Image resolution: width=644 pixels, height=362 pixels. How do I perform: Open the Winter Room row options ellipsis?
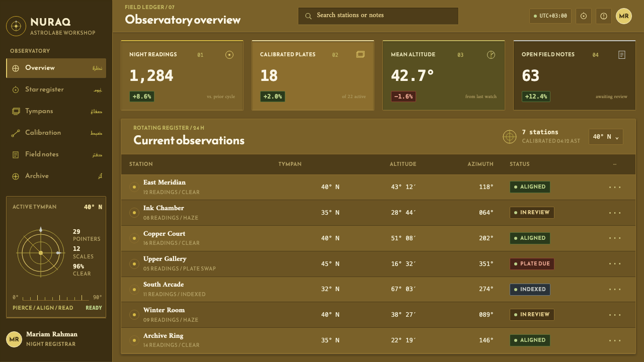(615, 315)
